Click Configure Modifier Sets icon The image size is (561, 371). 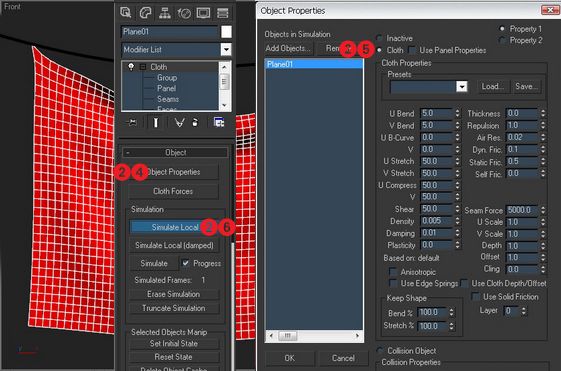219,122
